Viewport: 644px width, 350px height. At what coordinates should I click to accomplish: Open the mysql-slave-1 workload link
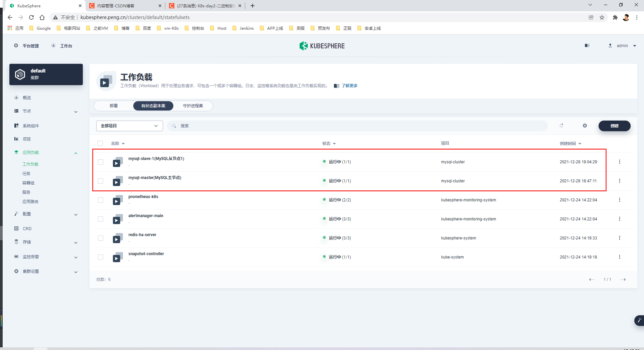156,159
